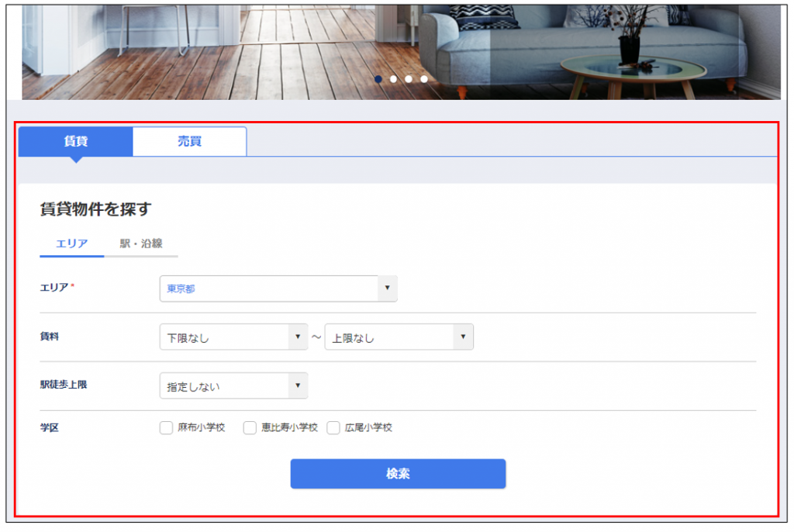
Task: Switch to the 売買 tab
Action: [x=189, y=142]
